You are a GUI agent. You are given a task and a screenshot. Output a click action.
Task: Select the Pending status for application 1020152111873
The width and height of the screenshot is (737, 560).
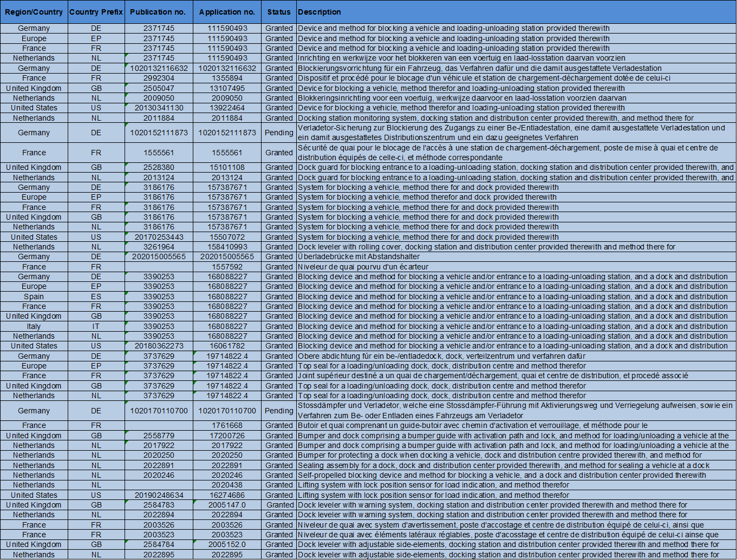point(279,133)
